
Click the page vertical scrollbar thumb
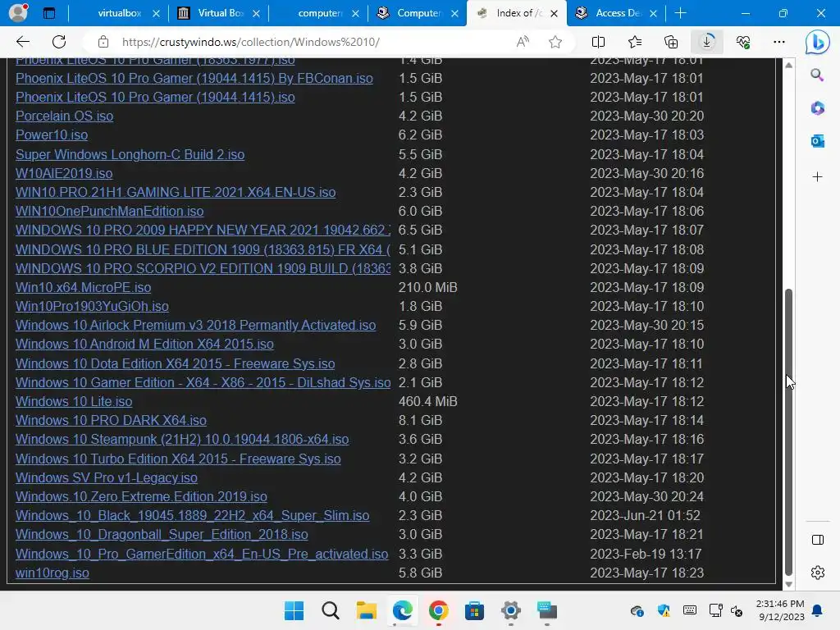(788, 431)
